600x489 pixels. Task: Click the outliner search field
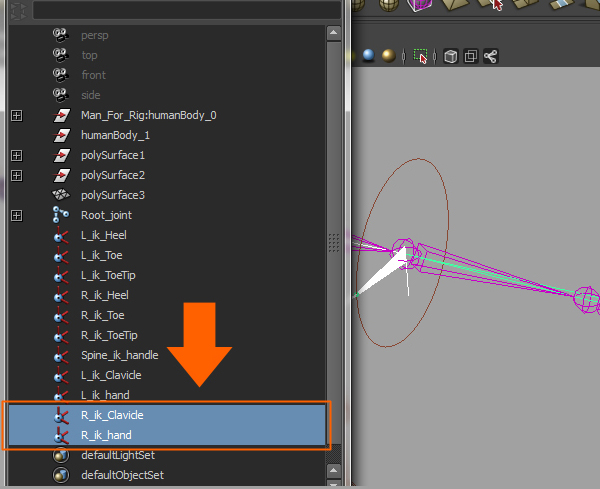pos(187,10)
